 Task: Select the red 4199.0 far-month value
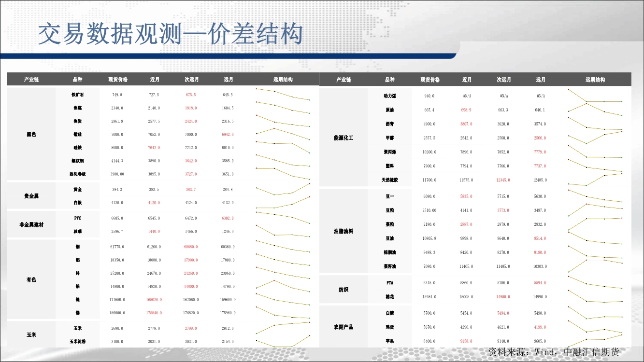pyautogui.click(x=540, y=327)
